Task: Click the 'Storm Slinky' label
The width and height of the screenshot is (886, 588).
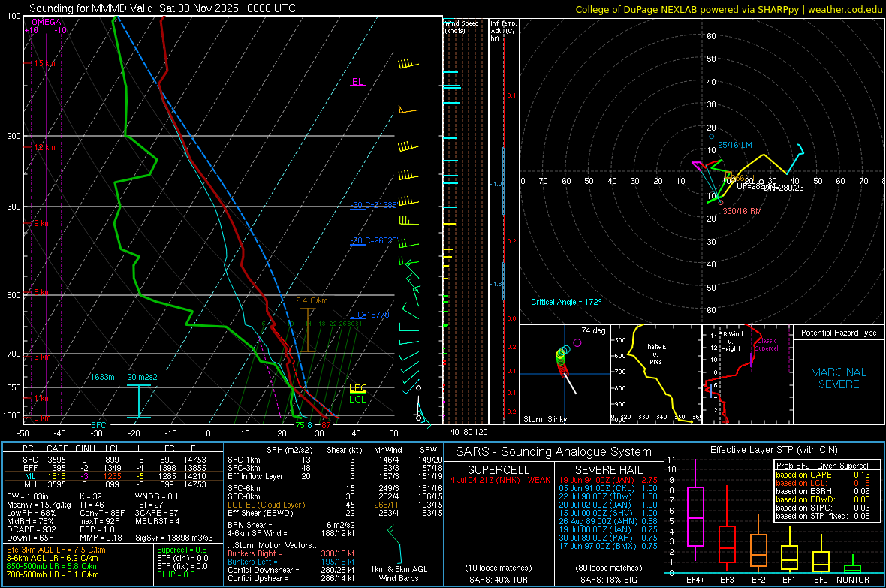Action: pyautogui.click(x=545, y=419)
